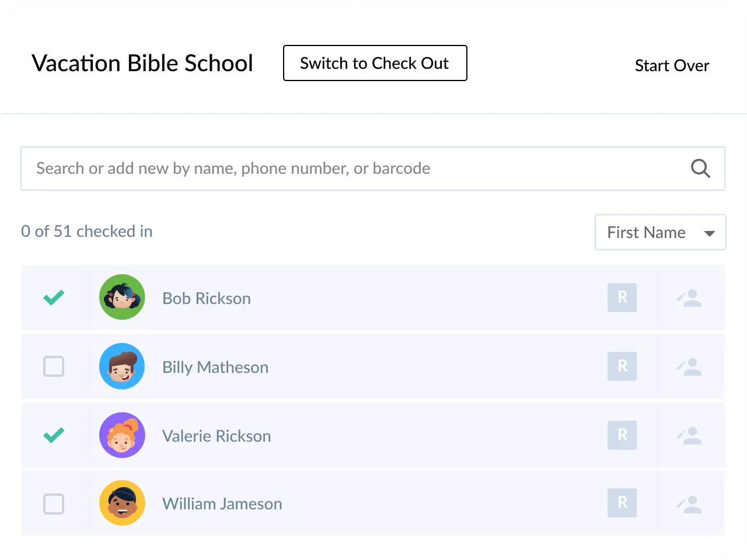Click William Jameson's yellow avatar circle

click(x=122, y=503)
